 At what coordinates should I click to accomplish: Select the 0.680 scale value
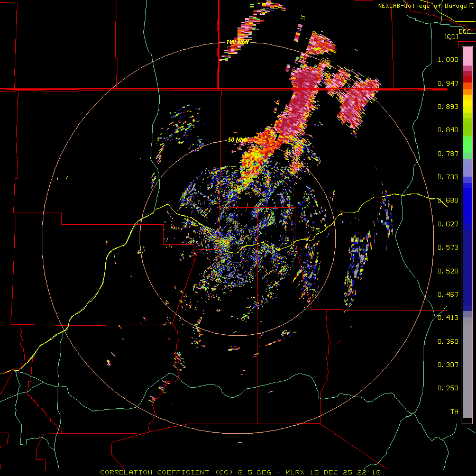(448, 200)
